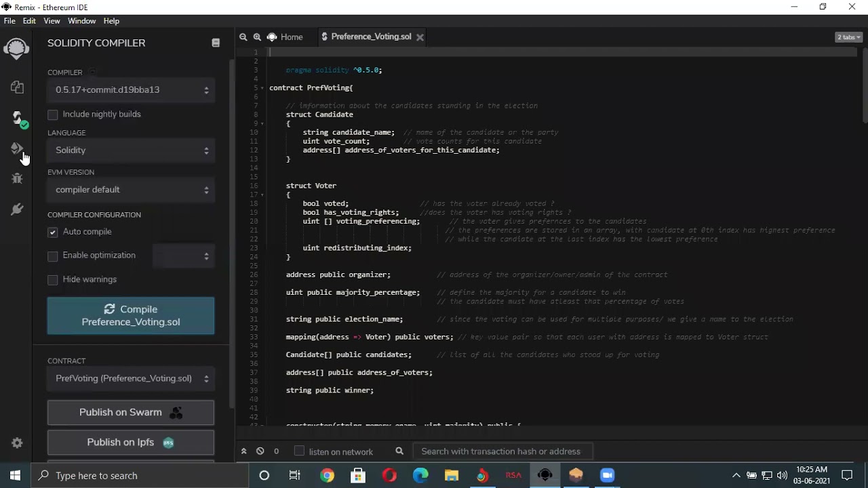This screenshot has width=868, height=488.
Task: Open compiler version 0.5.17 dropdown
Action: click(131, 89)
